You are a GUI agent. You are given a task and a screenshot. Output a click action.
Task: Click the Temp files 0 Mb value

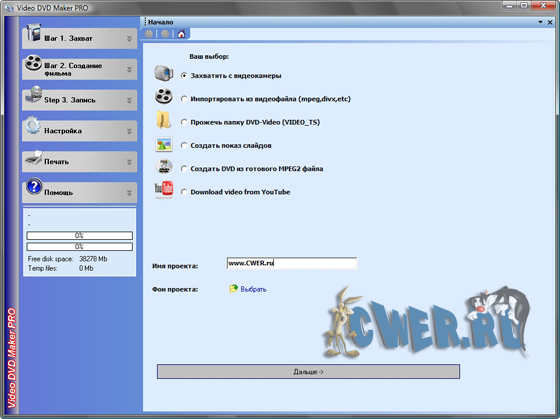pos(86,268)
